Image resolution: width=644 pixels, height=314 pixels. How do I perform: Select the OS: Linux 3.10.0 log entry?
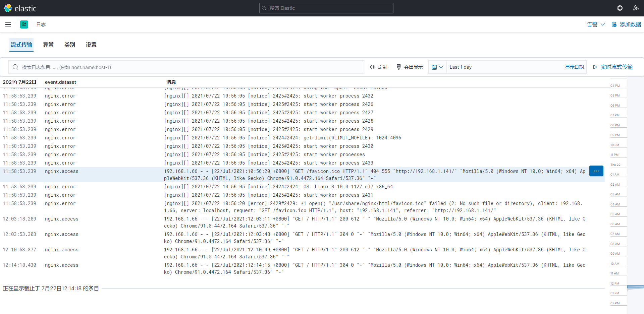(302, 187)
